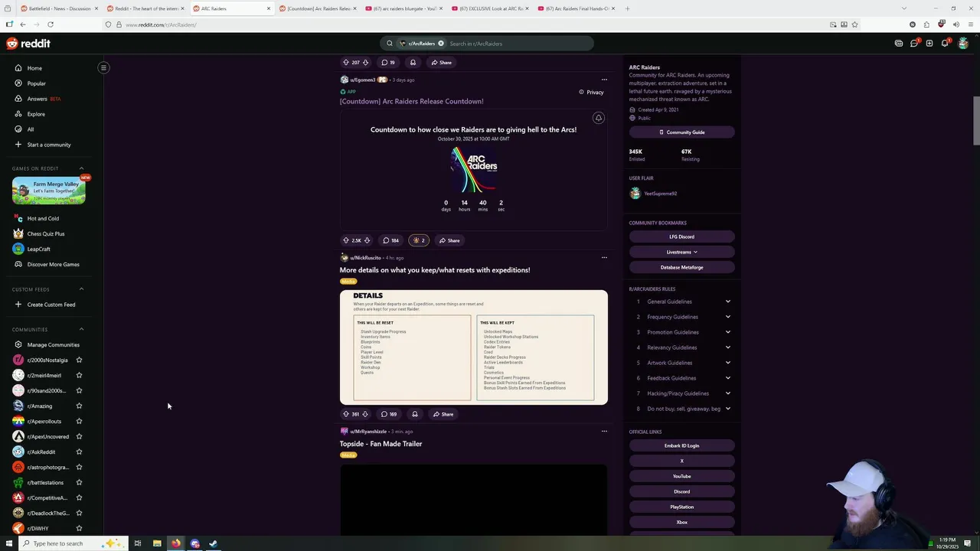This screenshot has height=551, width=980.
Task: Click the browser address bar URL
Action: (x=161, y=24)
